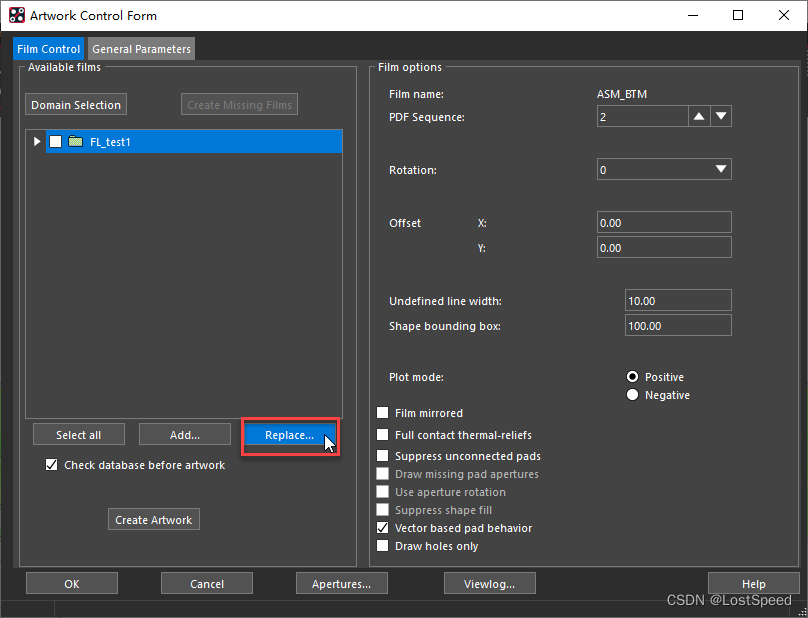The image size is (808, 618).
Task: Click the Artwork Control Form title icon
Action: (16, 16)
